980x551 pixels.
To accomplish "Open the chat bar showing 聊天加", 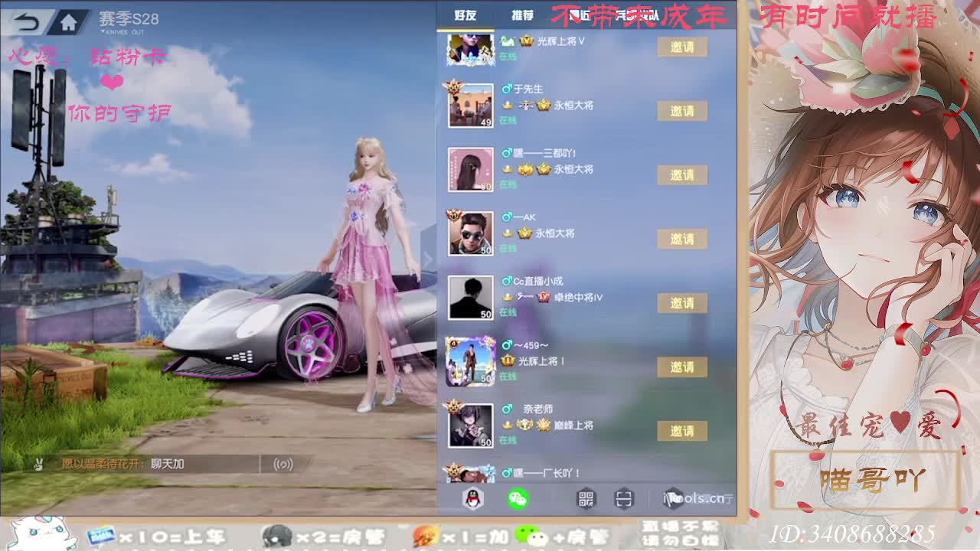I will 159,464.
